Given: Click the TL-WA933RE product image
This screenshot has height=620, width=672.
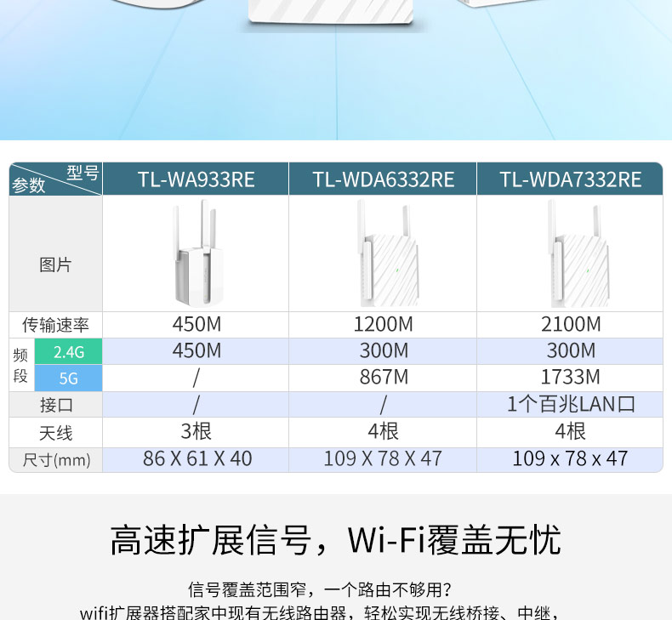Looking at the screenshot, I should coord(197,253).
